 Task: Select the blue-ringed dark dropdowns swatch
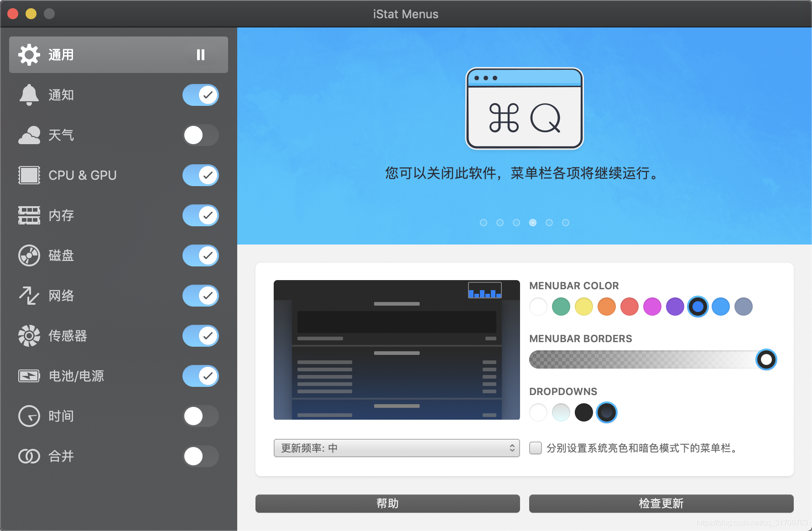click(607, 412)
